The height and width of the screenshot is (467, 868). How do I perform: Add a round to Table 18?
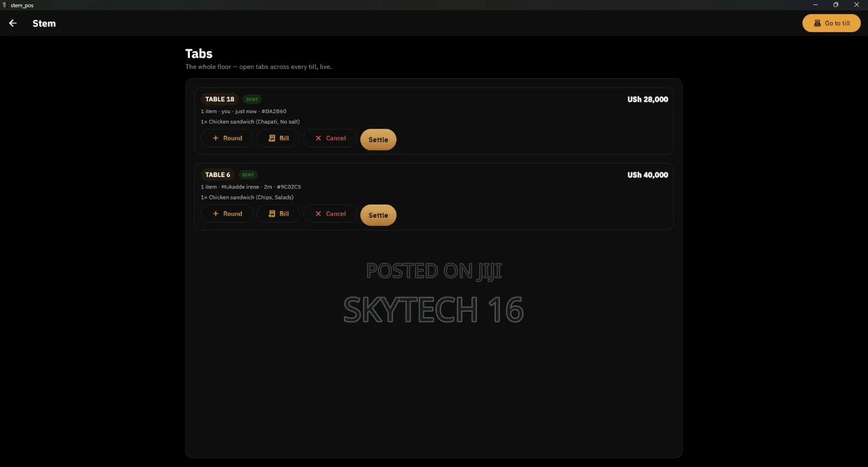tap(227, 138)
